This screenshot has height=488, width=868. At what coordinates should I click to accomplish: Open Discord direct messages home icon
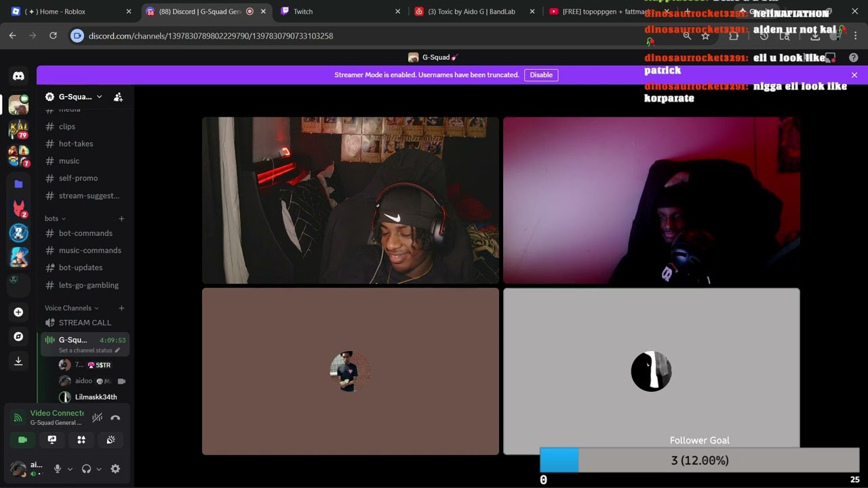[x=18, y=76]
